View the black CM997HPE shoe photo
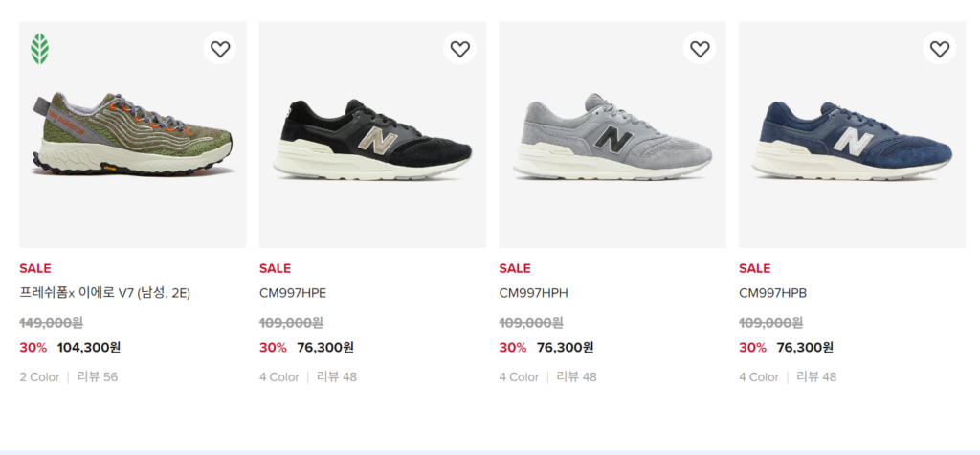Screen dimensions: 980x455 pyautogui.click(x=372, y=140)
